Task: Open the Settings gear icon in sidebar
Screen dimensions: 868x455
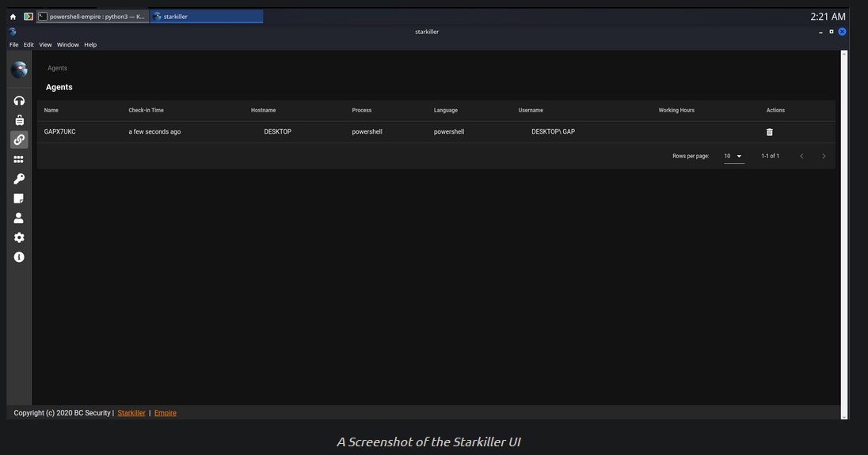Action: point(19,237)
